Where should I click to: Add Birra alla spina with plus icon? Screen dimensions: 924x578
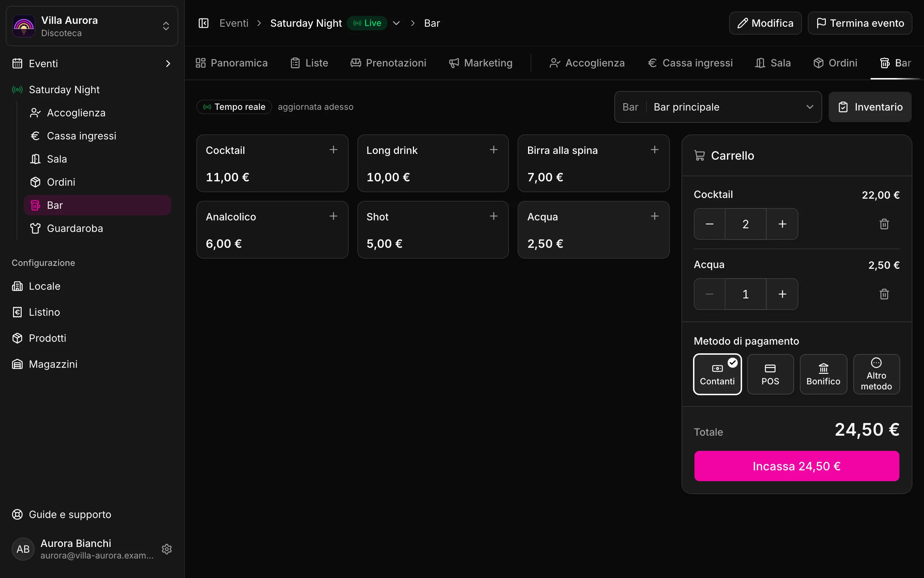[654, 150]
